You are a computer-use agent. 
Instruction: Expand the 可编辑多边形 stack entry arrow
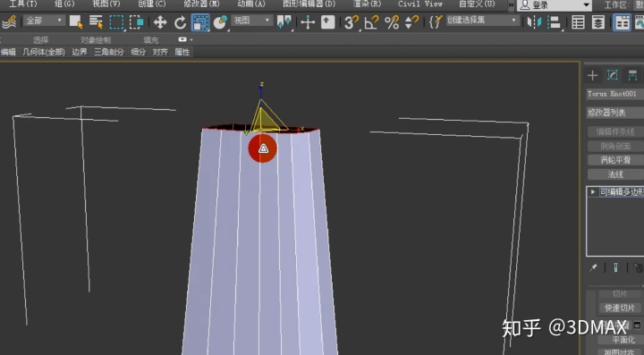click(593, 191)
